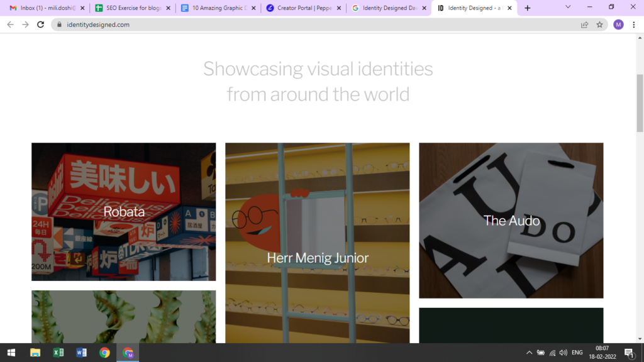The image size is (644, 362).
Task: Open The Audo project thumbnail
Action: pos(511,221)
